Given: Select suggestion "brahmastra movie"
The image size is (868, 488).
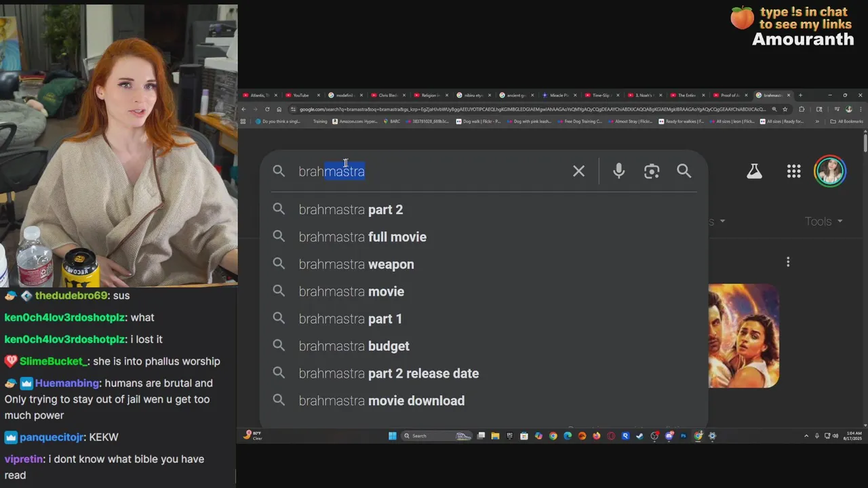Looking at the screenshot, I should click(x=484, y=291).
